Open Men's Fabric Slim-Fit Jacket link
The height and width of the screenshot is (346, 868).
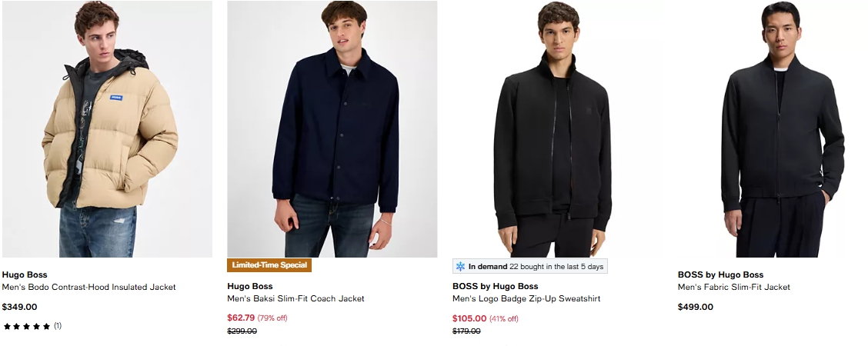[x=734, y=287]
